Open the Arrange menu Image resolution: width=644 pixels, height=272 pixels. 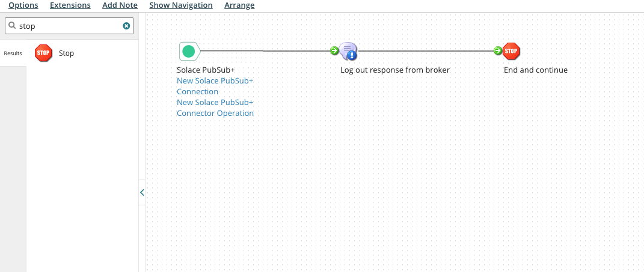[x=239, y=5]
